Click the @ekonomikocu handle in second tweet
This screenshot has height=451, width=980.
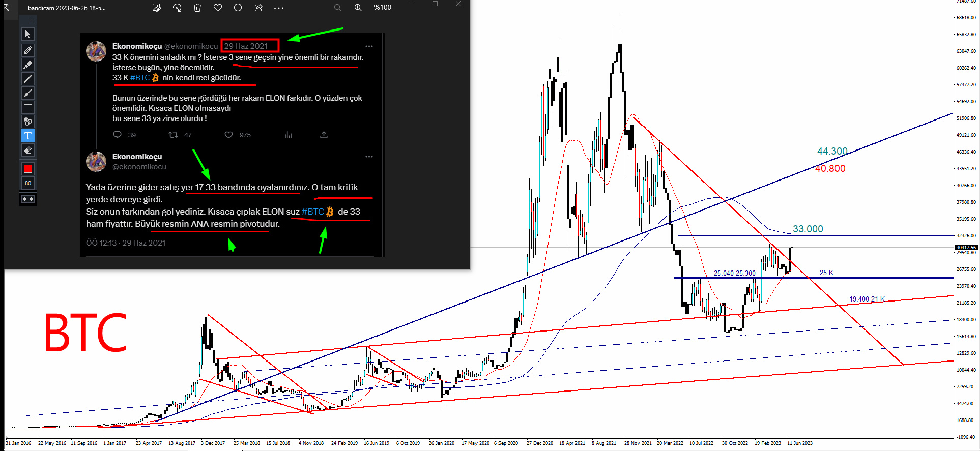pos(139,167)
